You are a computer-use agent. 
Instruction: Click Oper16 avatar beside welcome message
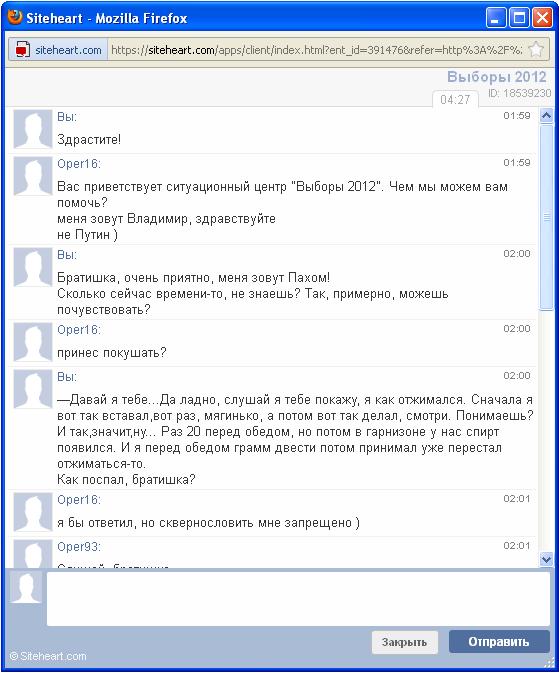point(33,176)
